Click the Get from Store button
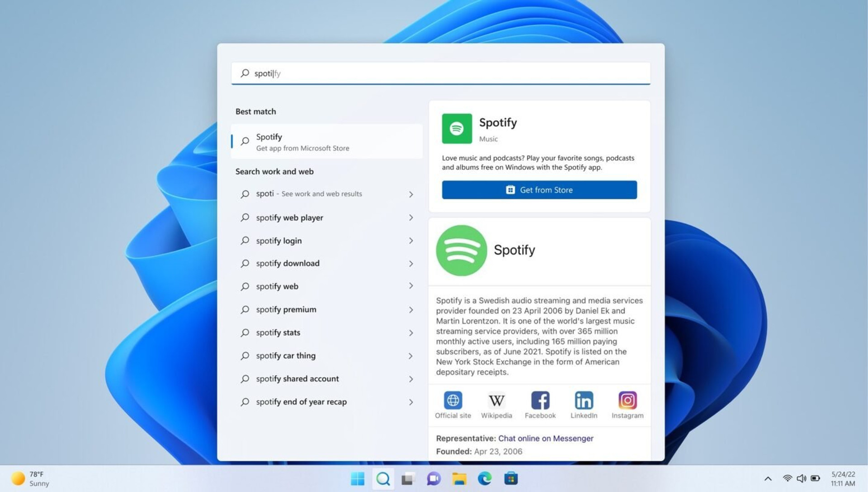The height and width of the screenshot is (492, 868). click(539, 190)
